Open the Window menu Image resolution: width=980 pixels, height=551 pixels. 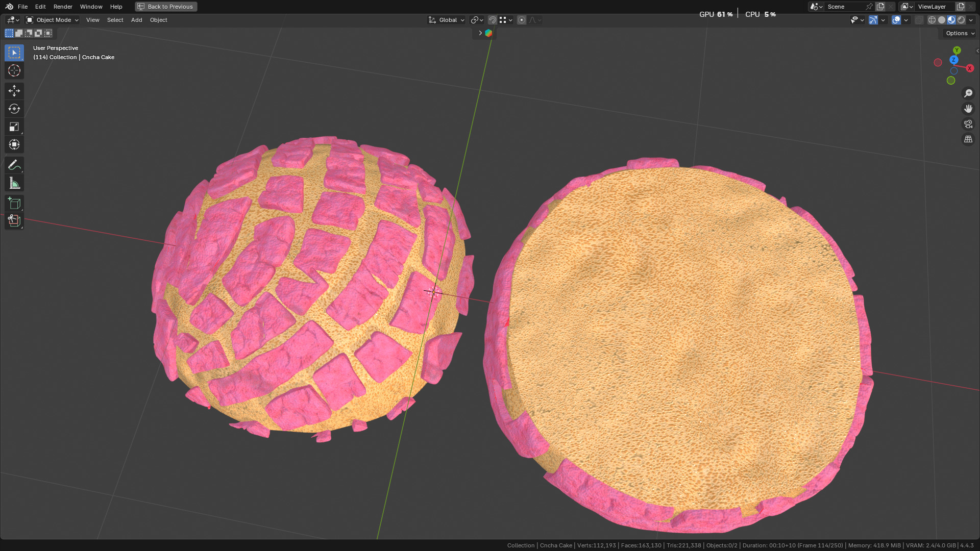tap(91, 7)
